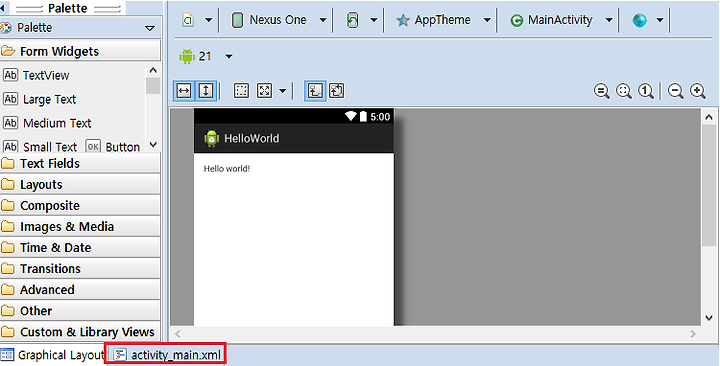
Task: Expand Custom & Library Views category
Action: point(80,332)
